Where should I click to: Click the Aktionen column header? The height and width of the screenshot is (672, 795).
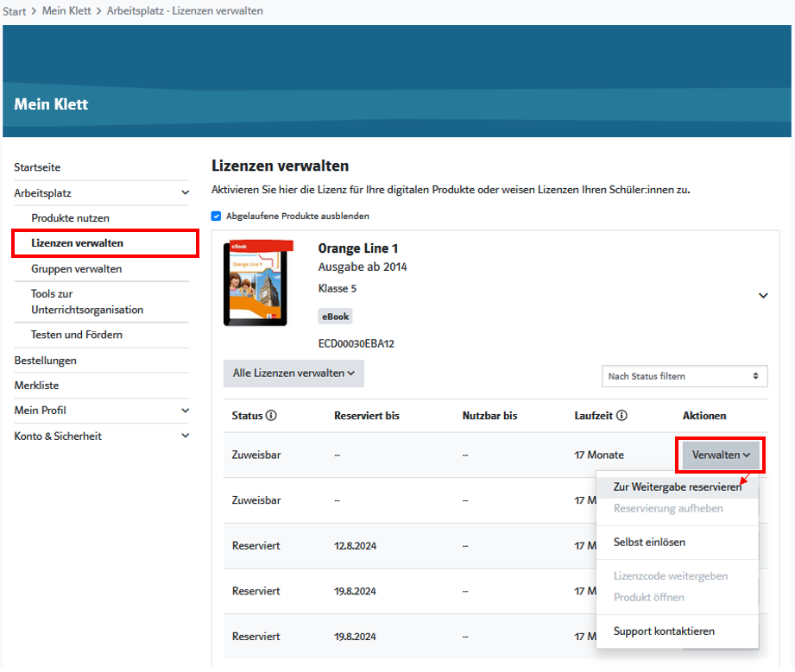tap(704, 416)
